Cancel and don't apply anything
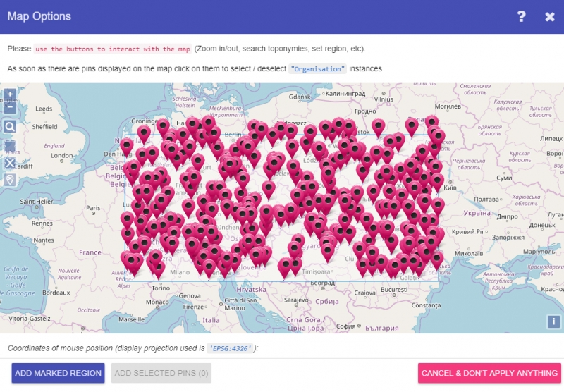564x392 pixels. tap(489, 373)
